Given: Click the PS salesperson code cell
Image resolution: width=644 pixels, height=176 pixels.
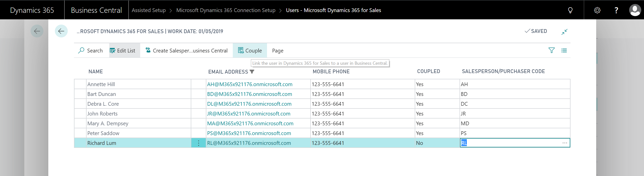Looking at the screenshot, I should (x=515, y=133).
